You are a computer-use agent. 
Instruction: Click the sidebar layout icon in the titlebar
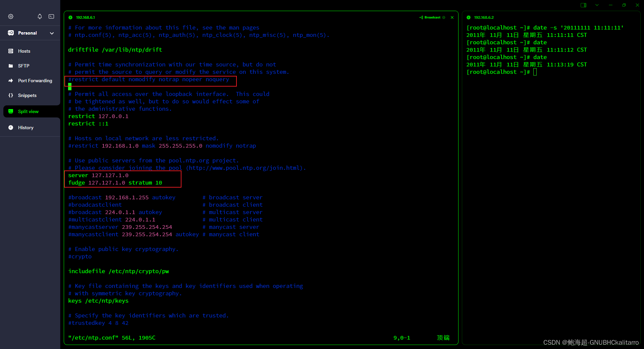click(584, 5)
